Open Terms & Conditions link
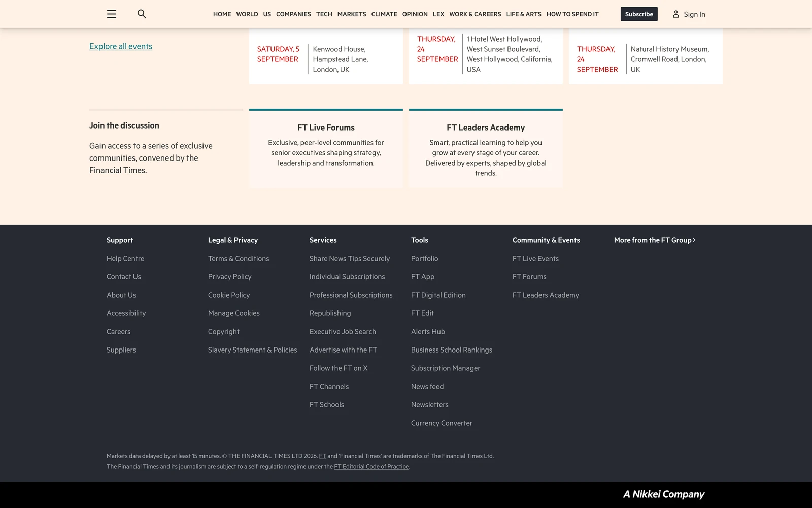The height and width of the screenshot is (508, 812). pos(239,259)
